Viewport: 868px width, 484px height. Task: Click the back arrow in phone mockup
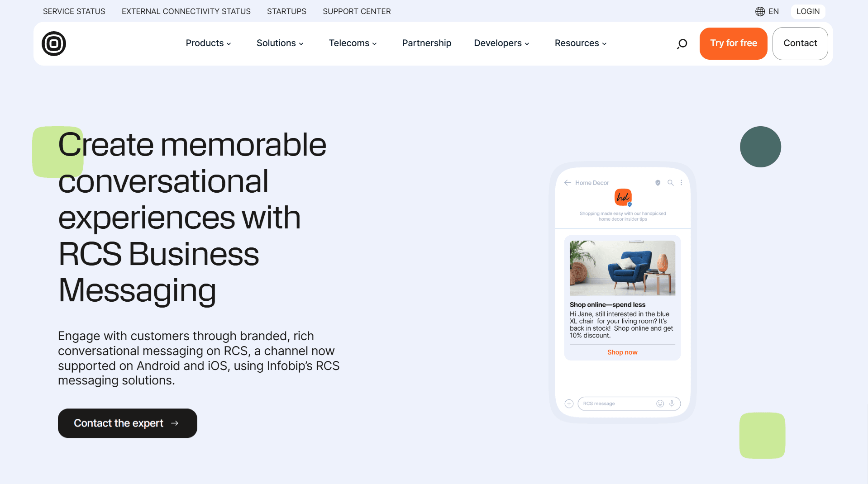568,183
